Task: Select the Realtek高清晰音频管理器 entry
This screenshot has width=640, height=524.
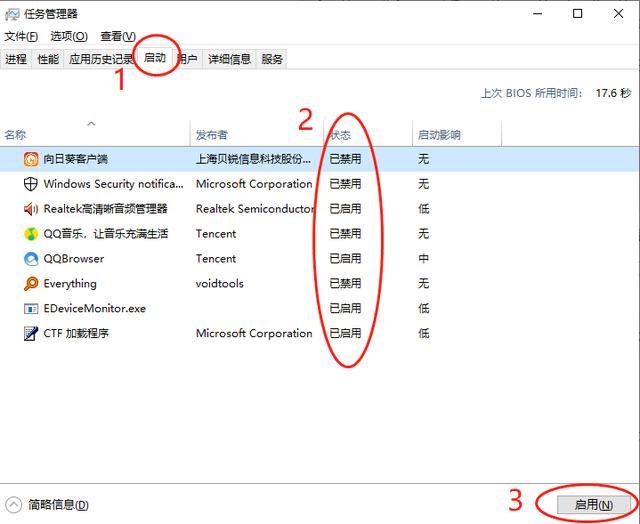Action: pyautogui.click(x=106, y=209)
